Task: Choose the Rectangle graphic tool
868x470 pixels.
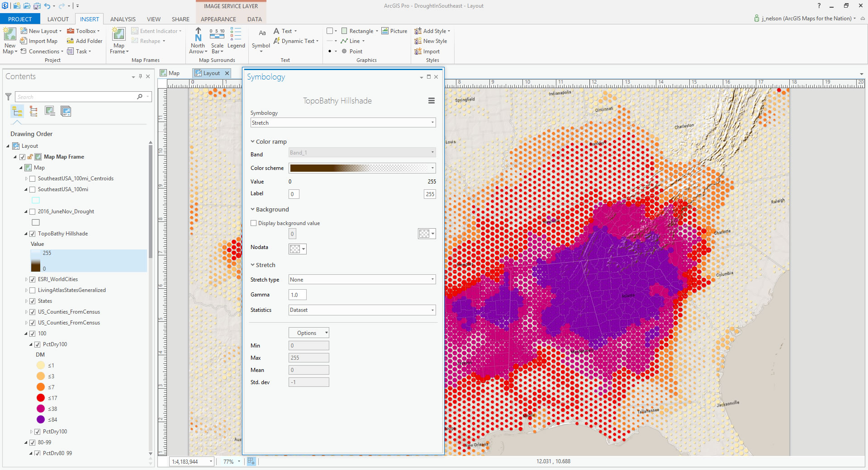Action: (x=357, y=31)
